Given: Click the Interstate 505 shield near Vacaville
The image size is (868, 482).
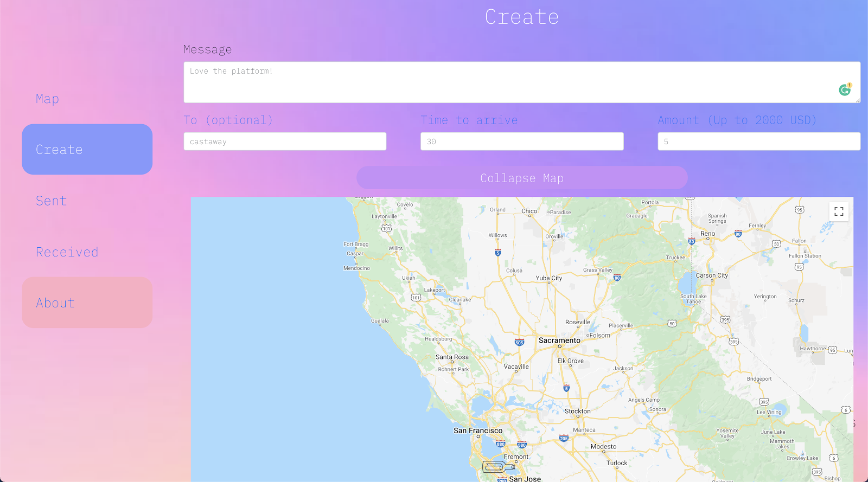Looking at the screenshot, I should click(519, 342).
